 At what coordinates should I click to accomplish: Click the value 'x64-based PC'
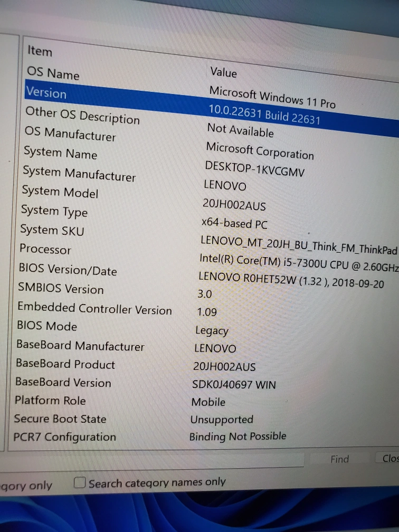click(x=234, y=223)
